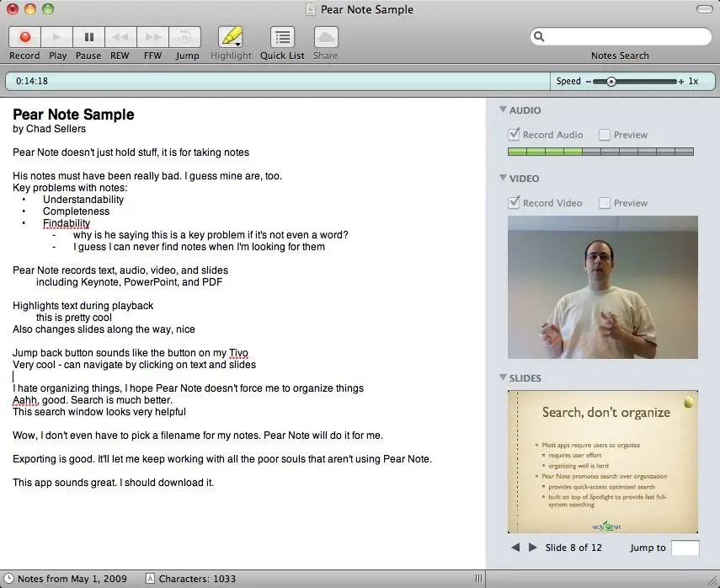Click the Play toolbar button
Screen dimensions: 720x588
coord(57,37)
